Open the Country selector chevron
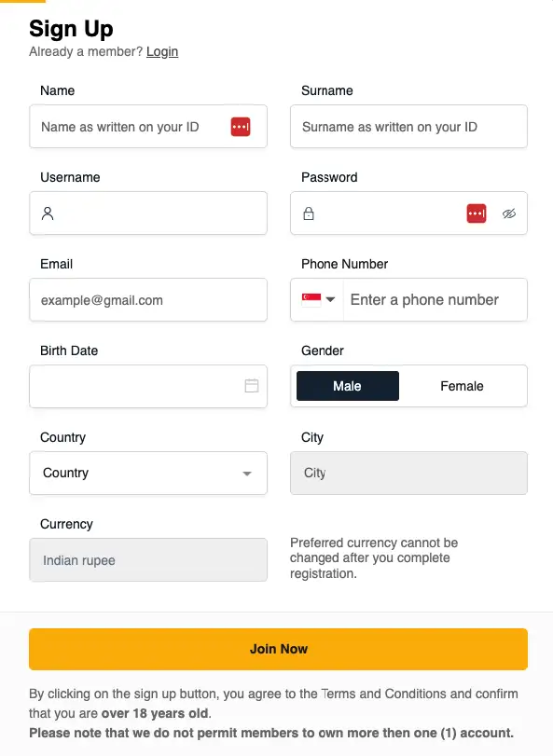553x756 pixels. click(x=250, y=473)
